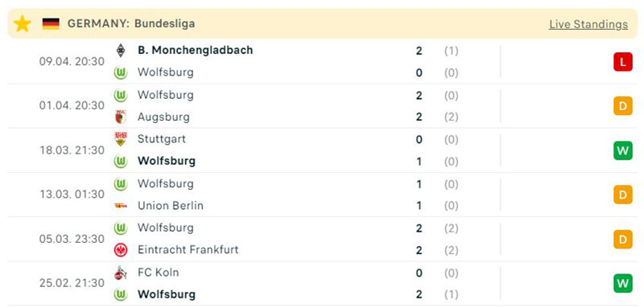Image resolution: width=644 pixels, height=308 pixels.
Task: Click the Union Berlin club crest
Action: [121, 206]
